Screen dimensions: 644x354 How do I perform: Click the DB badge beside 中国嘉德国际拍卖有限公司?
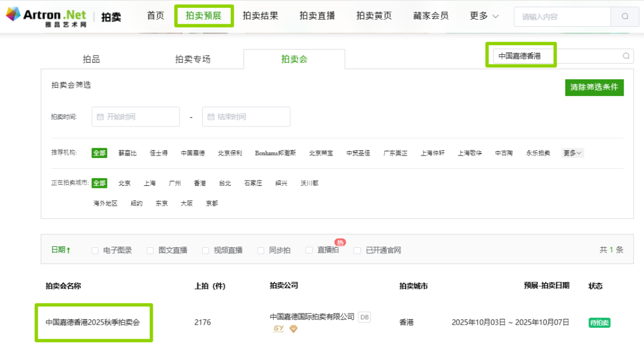click(x=364, y=317)
